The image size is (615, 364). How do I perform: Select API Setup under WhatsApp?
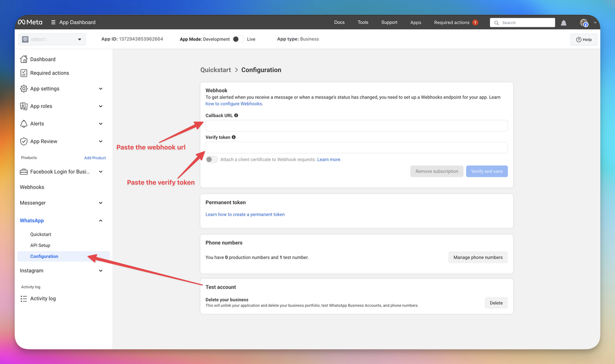(40, 245)
